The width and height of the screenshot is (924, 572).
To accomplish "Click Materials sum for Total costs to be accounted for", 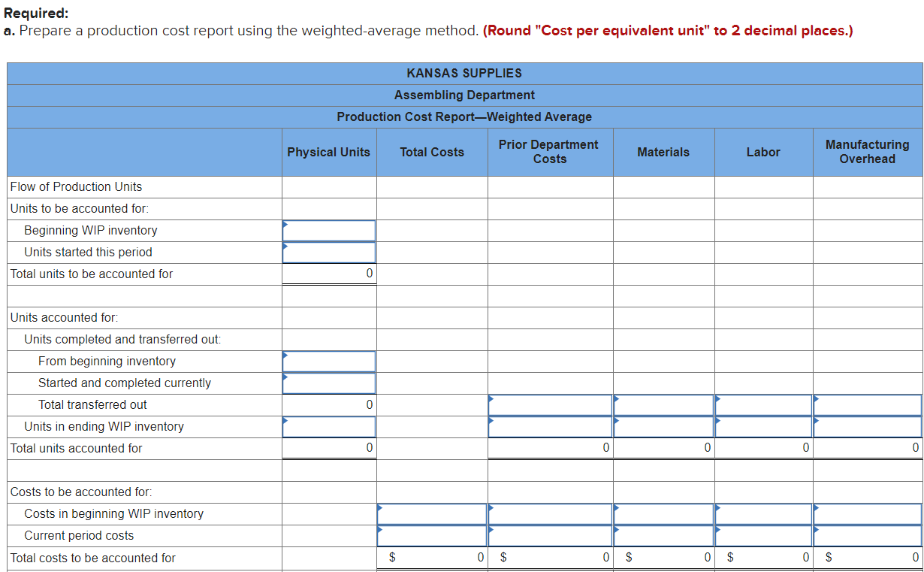I will [x=663, y=558].
